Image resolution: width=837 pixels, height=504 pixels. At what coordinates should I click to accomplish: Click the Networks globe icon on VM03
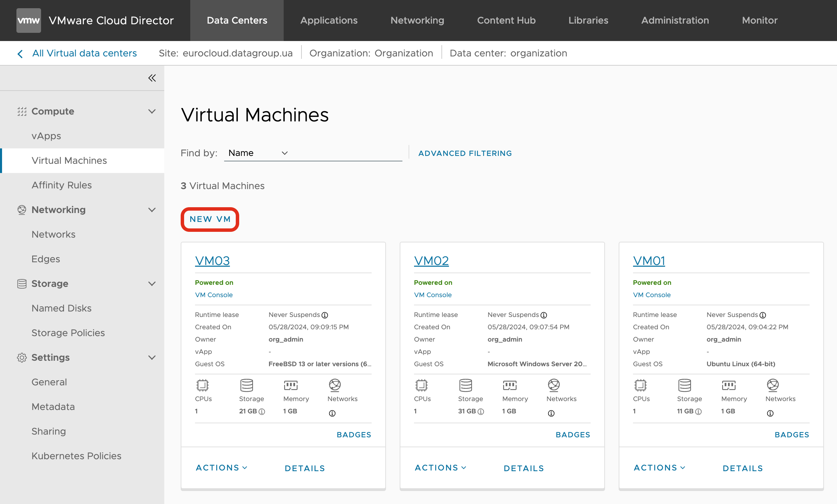point(335,385)
